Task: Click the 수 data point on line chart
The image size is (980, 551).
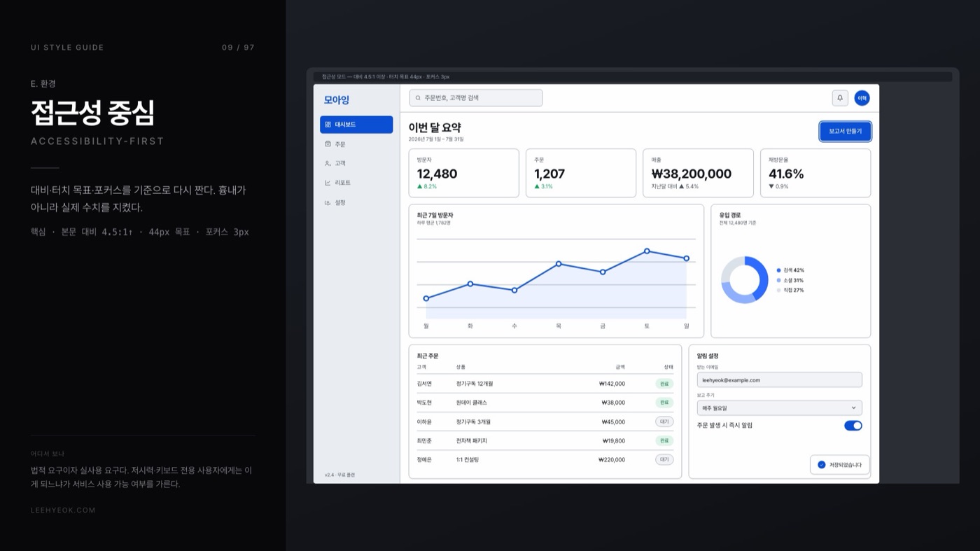Action: pyautogui.click(x=514, y=290)
